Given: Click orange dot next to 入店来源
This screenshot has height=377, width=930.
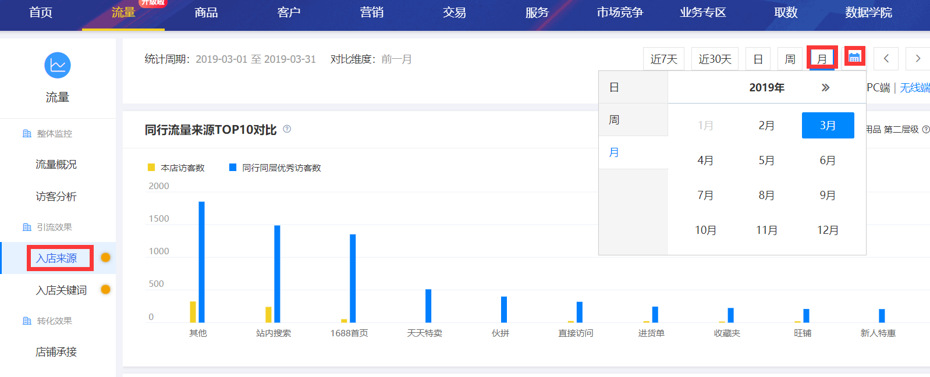Looking at the screenshot, I should 106,258.
